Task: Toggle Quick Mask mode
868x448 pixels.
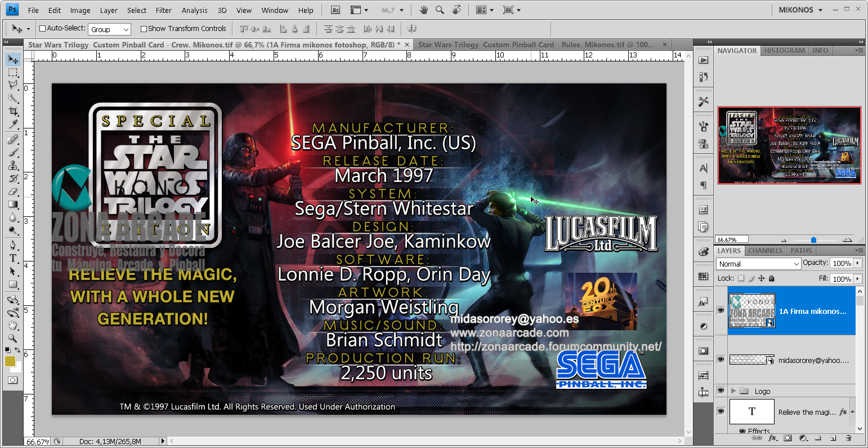Action: click(13, 380)
